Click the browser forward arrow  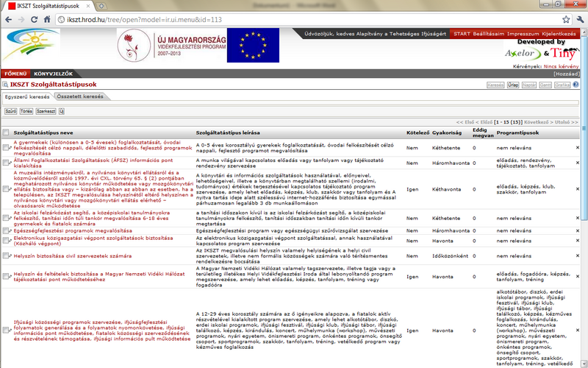coord(21,20)
